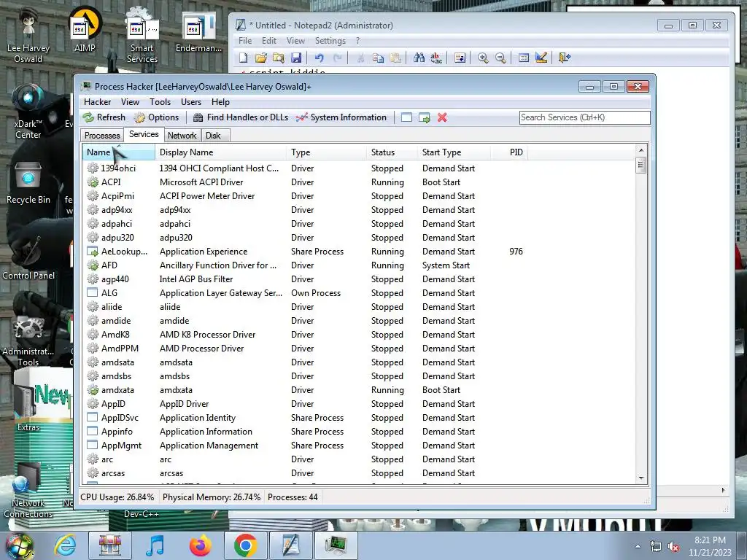
Task: Click volume icon in system tray
Action: coord(673,546)
